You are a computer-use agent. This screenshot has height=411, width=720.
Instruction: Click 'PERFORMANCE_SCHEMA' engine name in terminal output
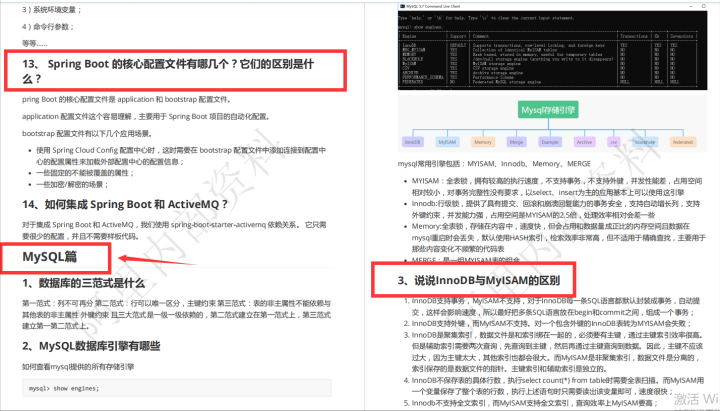(423, 77)
